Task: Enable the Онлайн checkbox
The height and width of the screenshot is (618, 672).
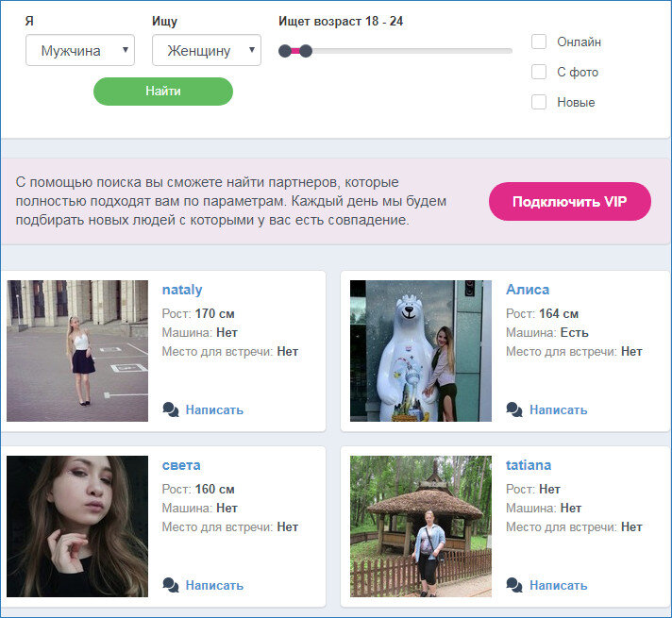Action: click(x=539, y=42)
